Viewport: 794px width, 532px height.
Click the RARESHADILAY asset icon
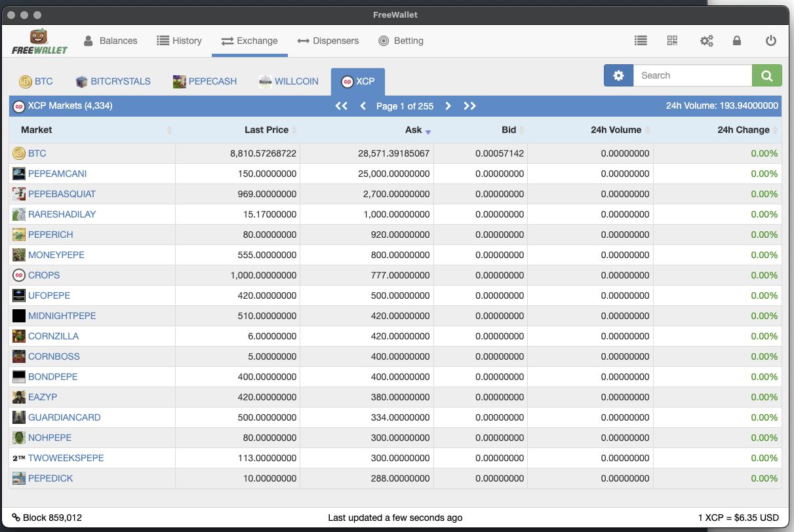coord(19,214)
